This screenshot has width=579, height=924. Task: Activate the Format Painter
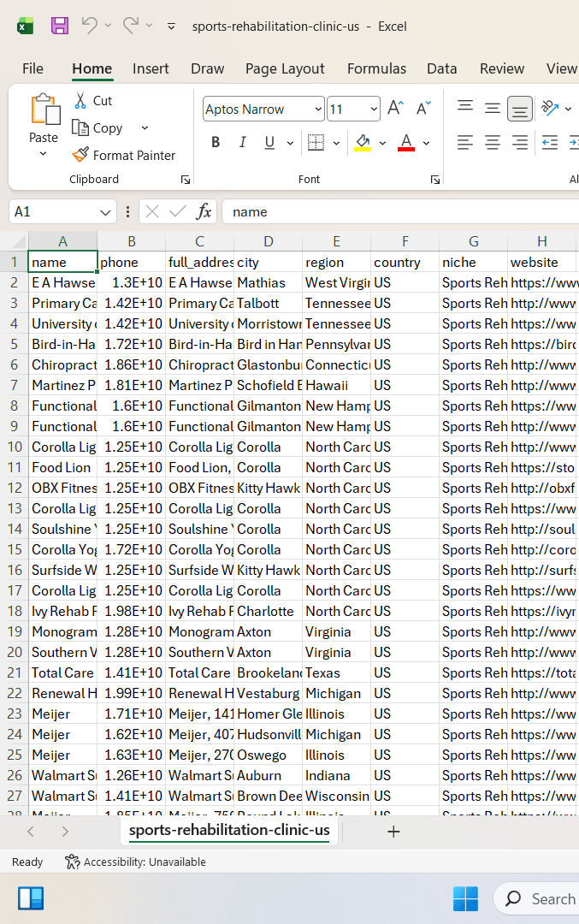coord(124,155)
